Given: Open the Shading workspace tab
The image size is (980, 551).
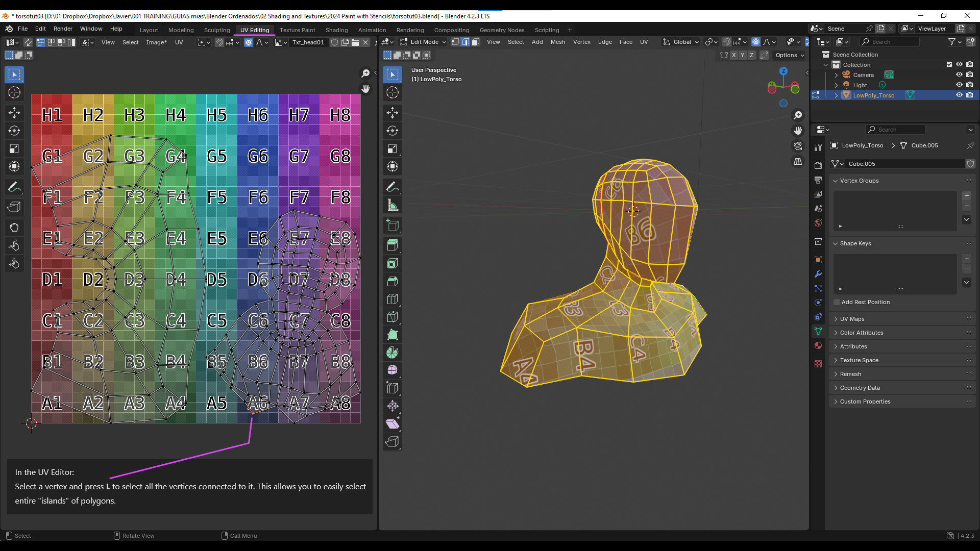Looking at the screenshot, I should pyautogui.click(x=336, y=30).
